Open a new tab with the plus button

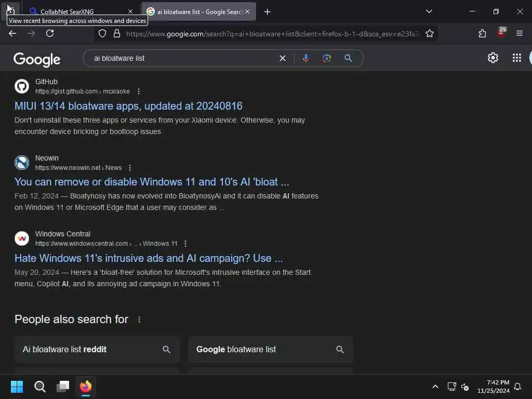click(267, 12)
